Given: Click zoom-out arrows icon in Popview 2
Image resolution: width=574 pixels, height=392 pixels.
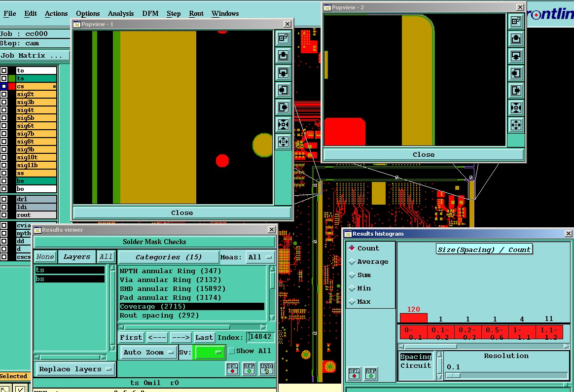Looking at the screenshot, I should 516,125.
